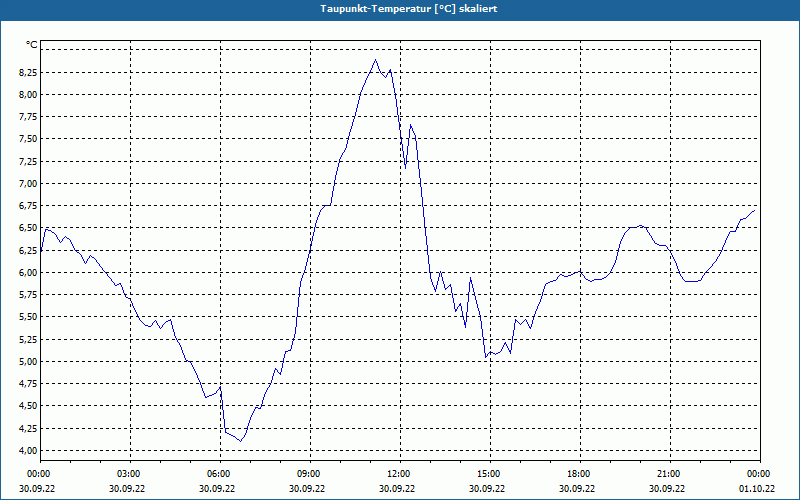The height and width of the screenshot is (500, 800).
Task: Click the 7,75 y-axis value
Action: tap(28, 117)
